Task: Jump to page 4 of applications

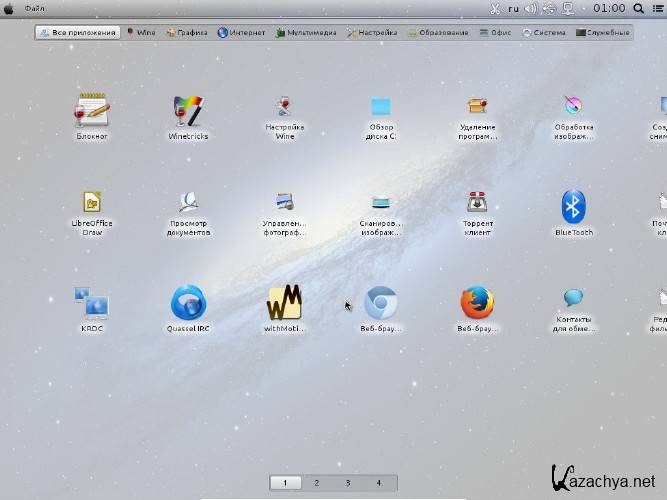Action: tap(378, 483)
